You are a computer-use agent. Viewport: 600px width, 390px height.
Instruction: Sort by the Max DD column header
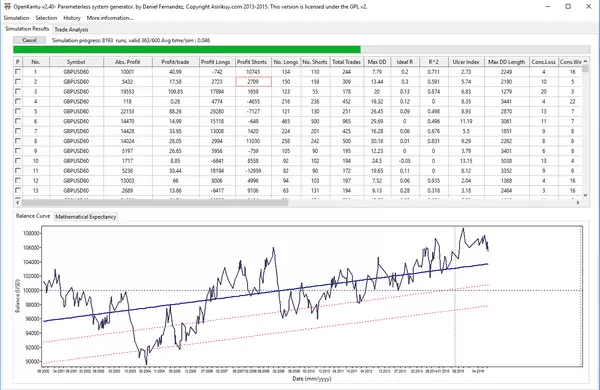[377, 62]
